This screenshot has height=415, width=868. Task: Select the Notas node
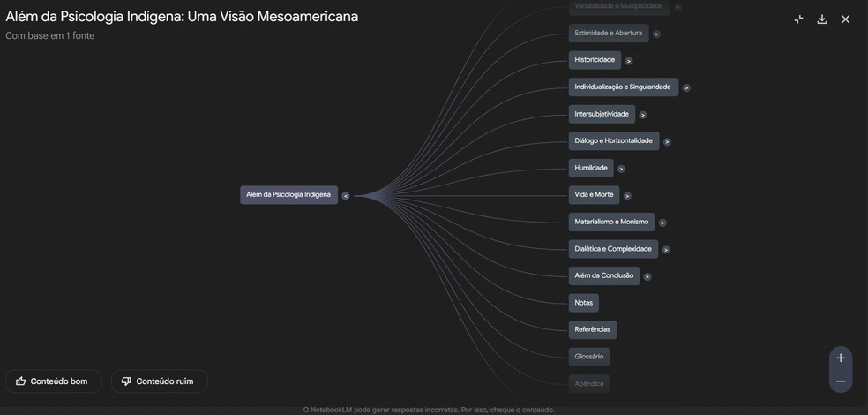point(583,303)
